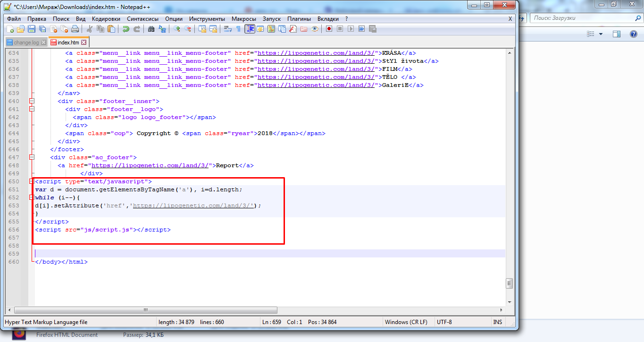Screen dimensions: 644x342
Task: Open the Файл menu
Action: click(14, 19)
